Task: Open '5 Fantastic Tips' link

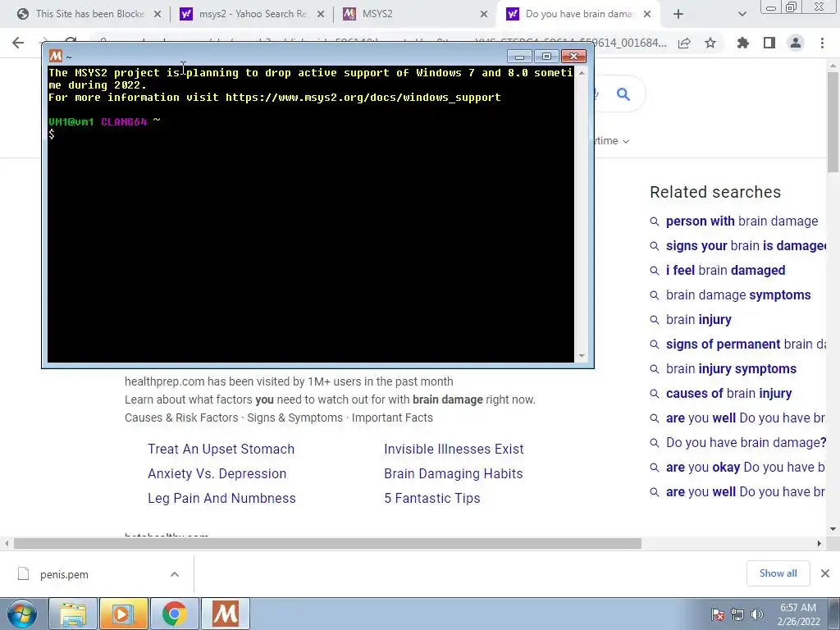Action: click(431, 498)
